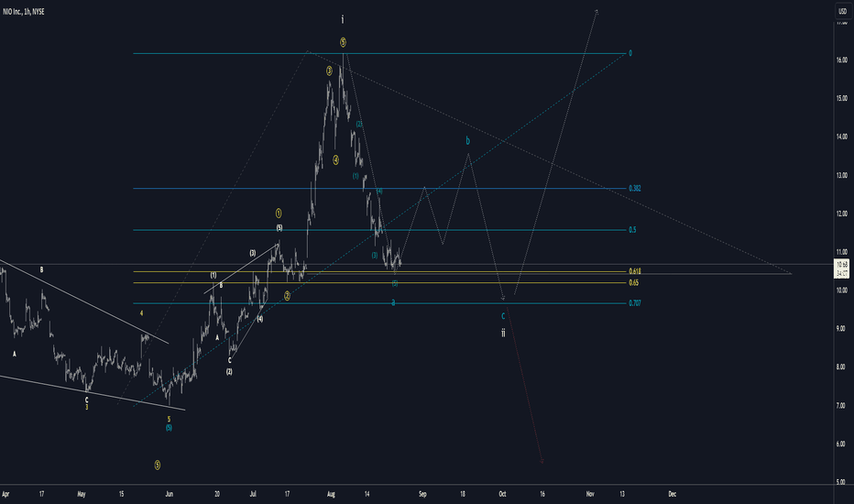Image resolution: width=854 pixels, height=504 pixels.
Task: Select the 0.5 Fibonacci level label
Action: click(632, 230)
